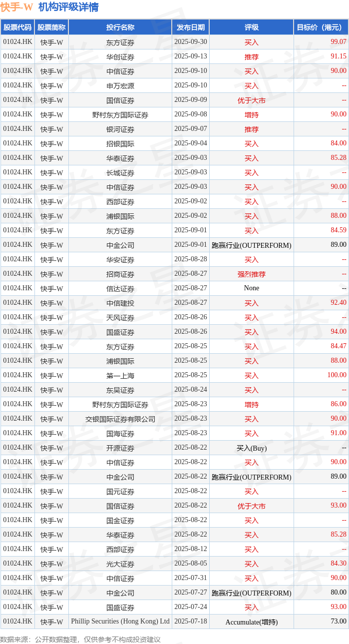Click target price 94.00

(339, 332)
